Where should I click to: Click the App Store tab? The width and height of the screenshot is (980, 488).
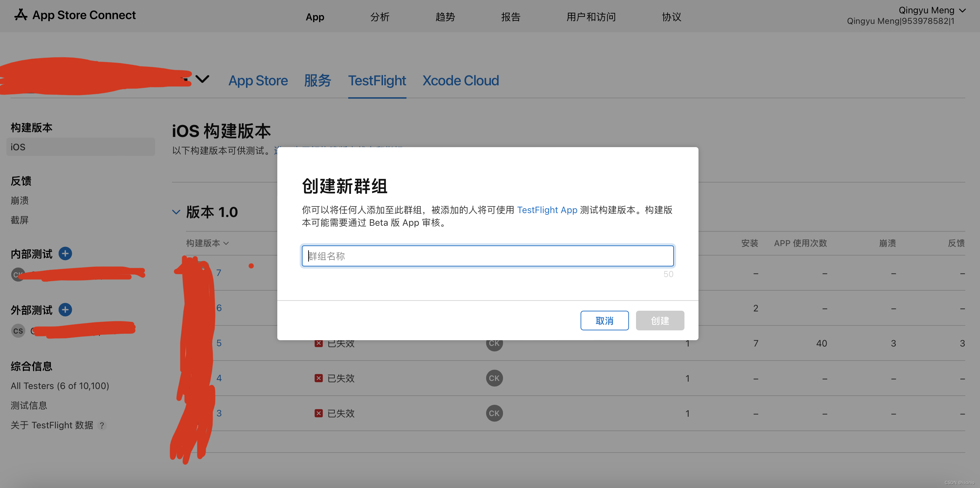258,80
